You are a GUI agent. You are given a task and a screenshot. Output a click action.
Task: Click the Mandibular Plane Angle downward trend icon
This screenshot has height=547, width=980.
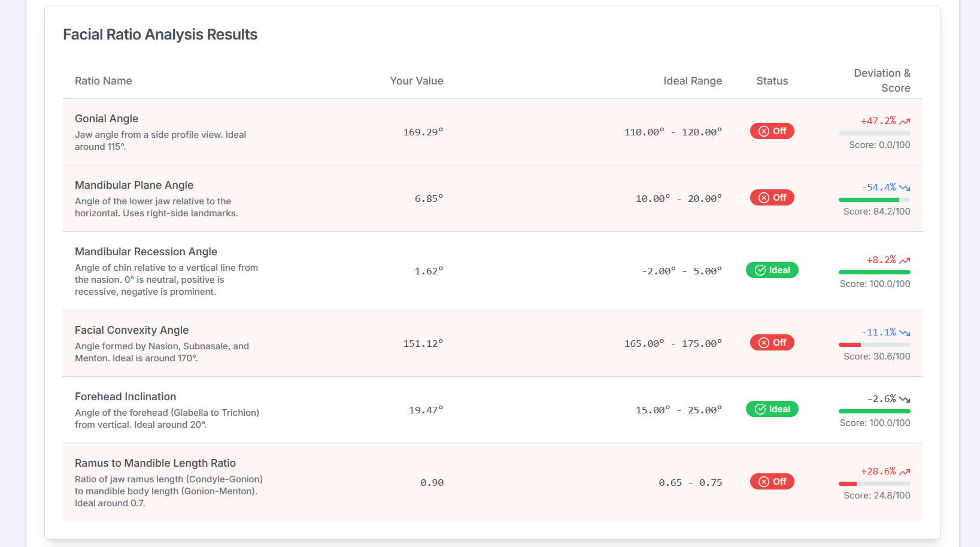pyautogui.click(x=905, y=188)
